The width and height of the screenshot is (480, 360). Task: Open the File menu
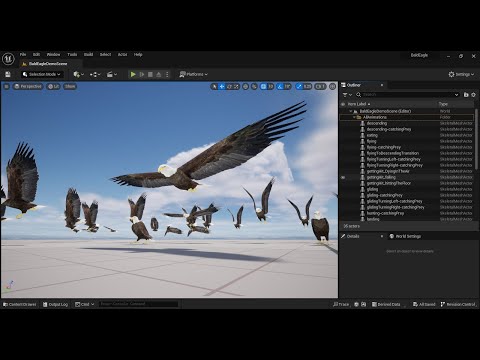23,54
